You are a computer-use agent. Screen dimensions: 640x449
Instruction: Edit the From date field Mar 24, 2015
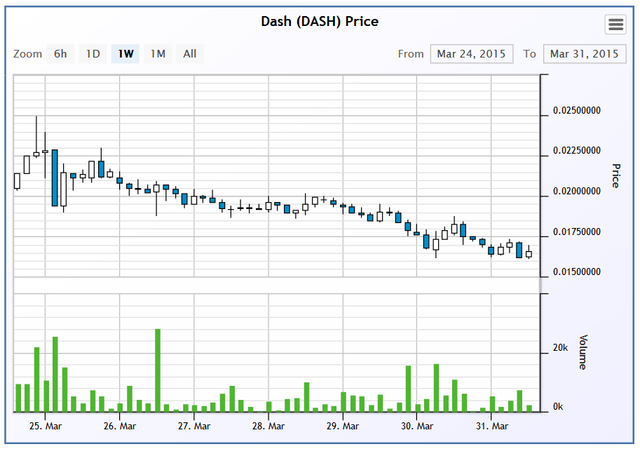coord(471,54)
